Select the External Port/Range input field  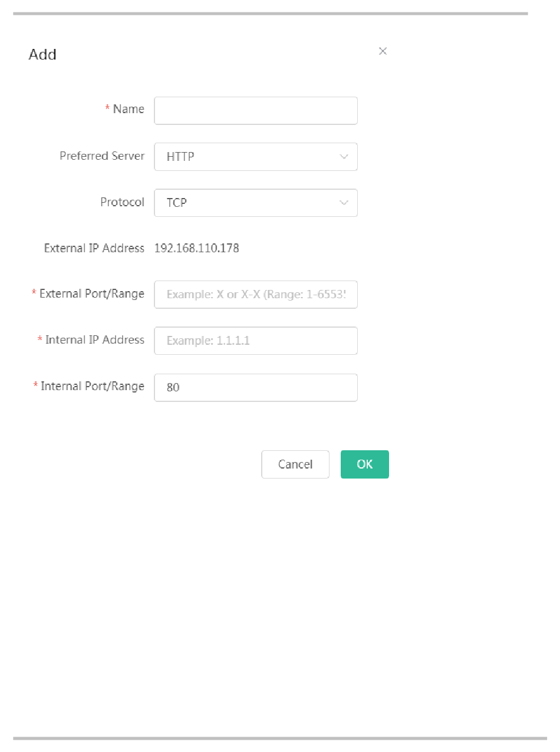tap(256, 295)
